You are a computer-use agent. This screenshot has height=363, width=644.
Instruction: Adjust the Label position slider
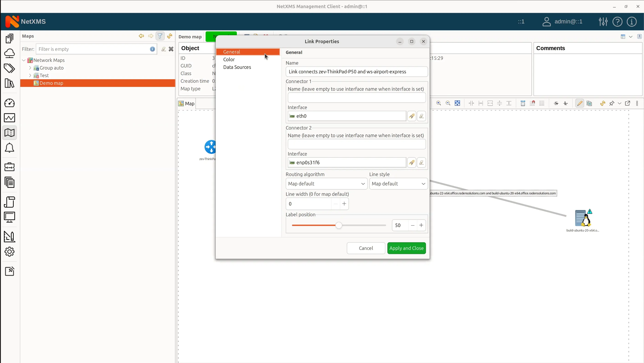(339, 225)
